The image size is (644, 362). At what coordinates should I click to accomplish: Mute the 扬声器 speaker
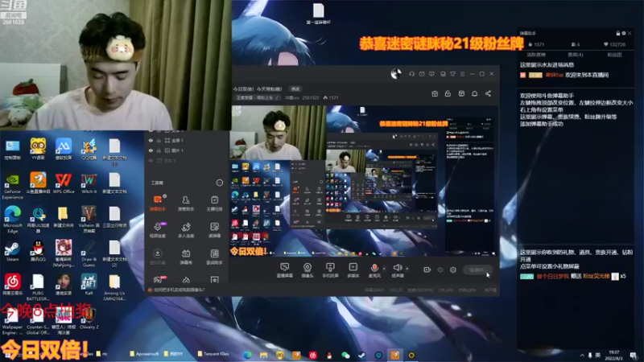397,270
